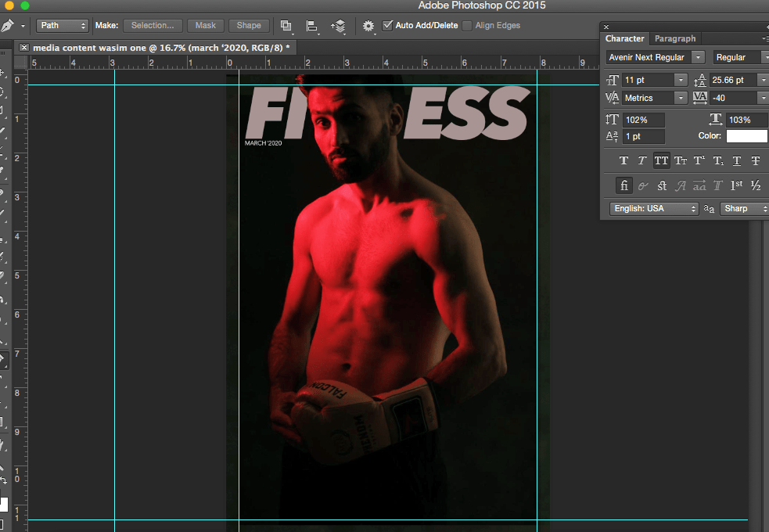Open the pen options gear icon

(368, 26)
